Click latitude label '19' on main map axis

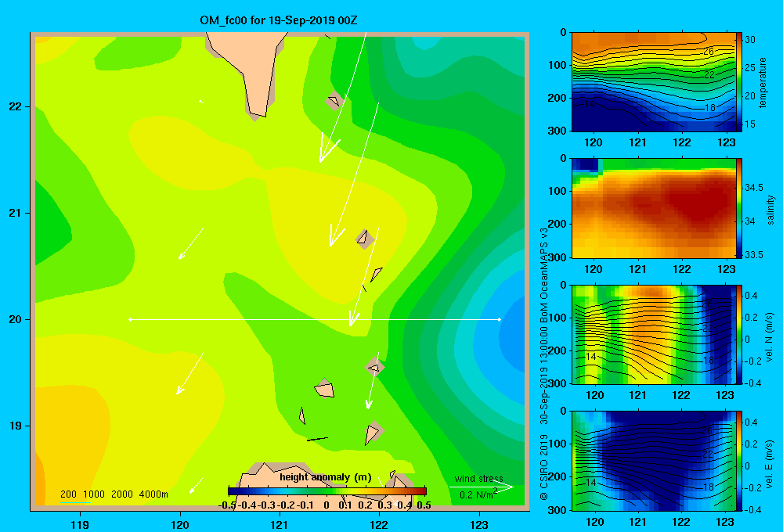pyautogui.click(x=16, y=426)
